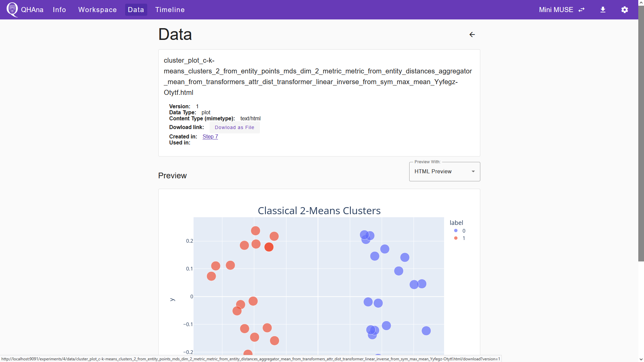Click the scroll down arrow at bottom right
644x362 pixels.
pos(641,359)
